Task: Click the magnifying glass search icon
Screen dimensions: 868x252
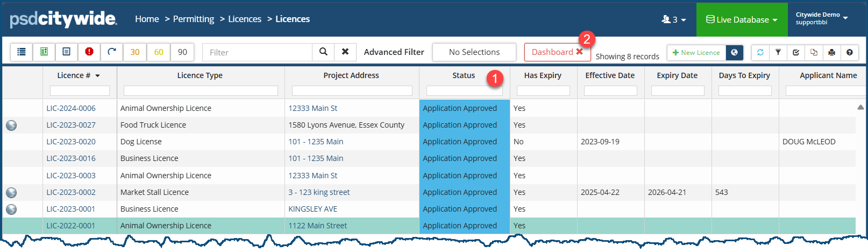Action: click(x=323, y=52)
